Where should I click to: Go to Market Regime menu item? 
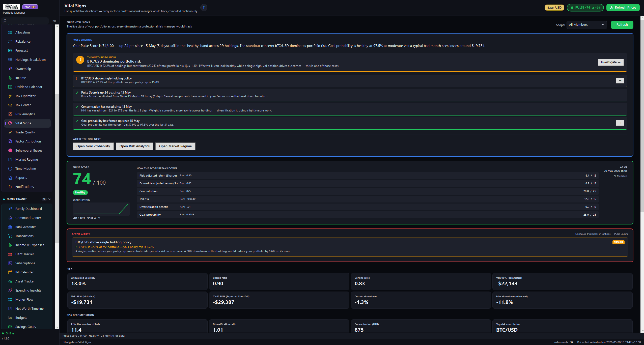click(26, 159)
